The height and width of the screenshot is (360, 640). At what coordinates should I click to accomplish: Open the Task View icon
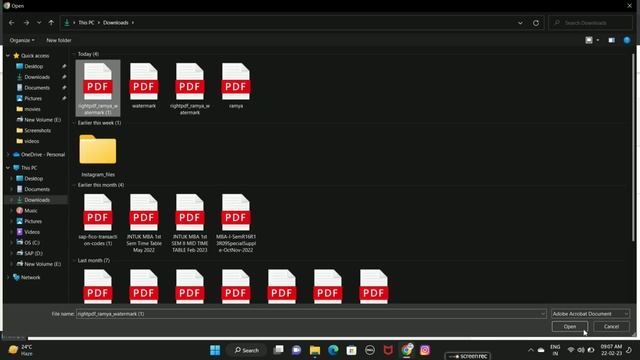pos(278,350)
